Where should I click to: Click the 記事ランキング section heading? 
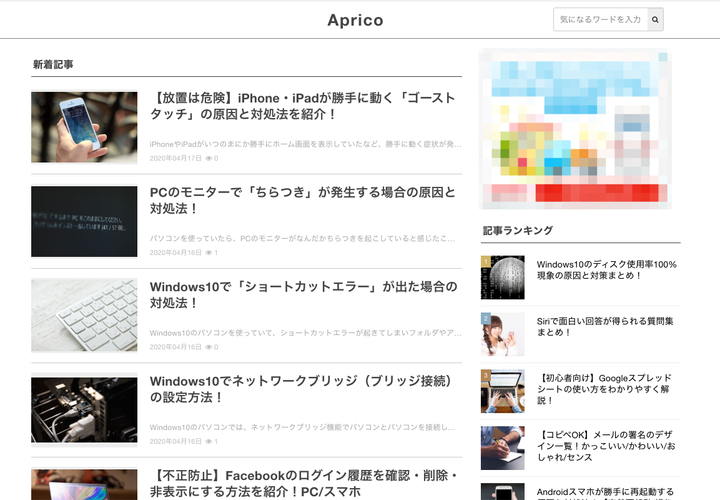point(518,230)
